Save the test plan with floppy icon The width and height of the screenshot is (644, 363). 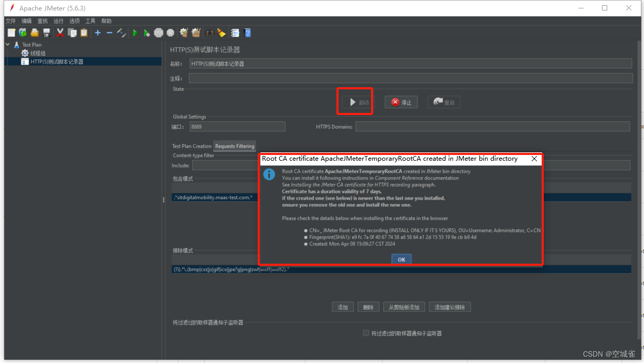tap(46, 33)
